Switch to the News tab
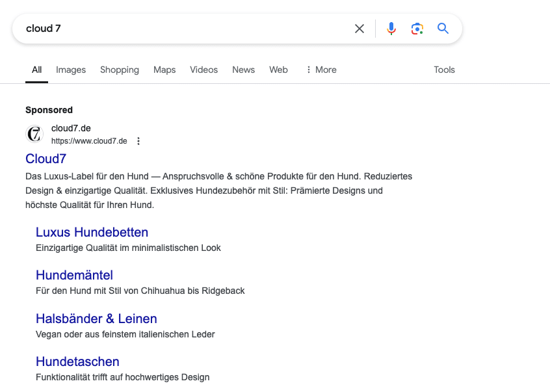The image size is (550, 392). pyautogui.click(x=243, y=70)
